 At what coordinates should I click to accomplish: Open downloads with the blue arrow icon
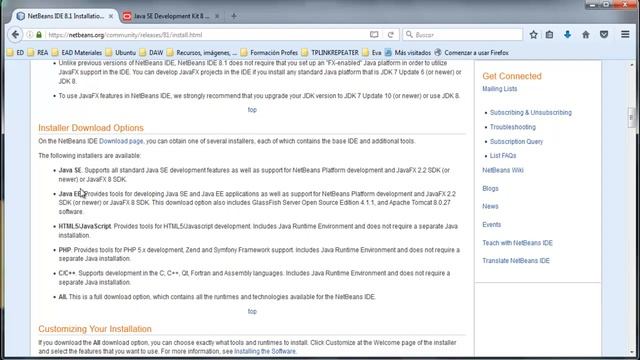click(567, 35)
